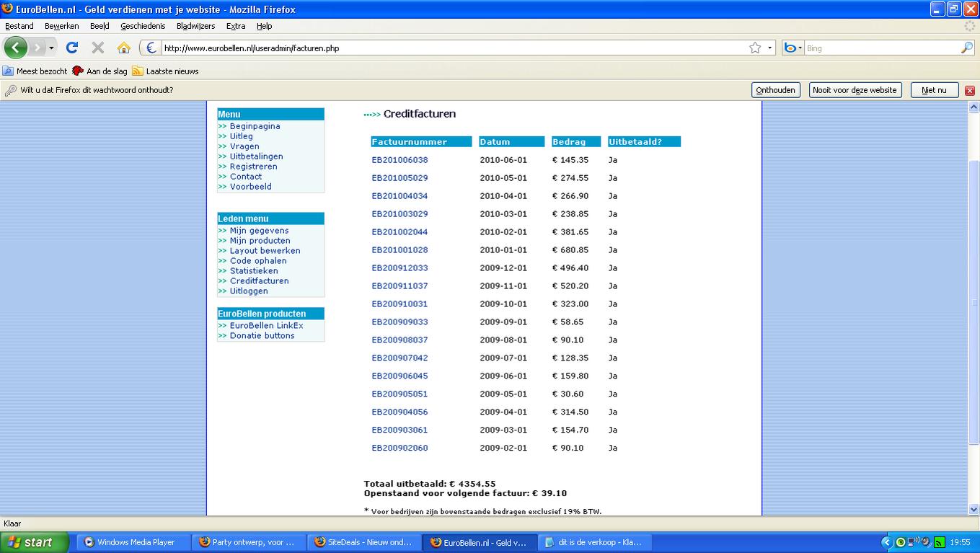980x553 pixels.
Task: Open the Meest bezocht bookmarks folder
Action: point(35,71)
